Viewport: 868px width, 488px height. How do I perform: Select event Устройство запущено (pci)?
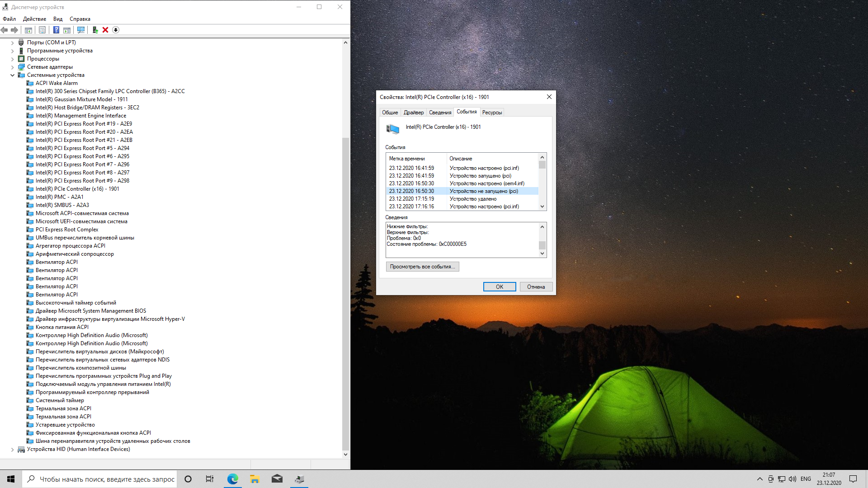point(462,176)
